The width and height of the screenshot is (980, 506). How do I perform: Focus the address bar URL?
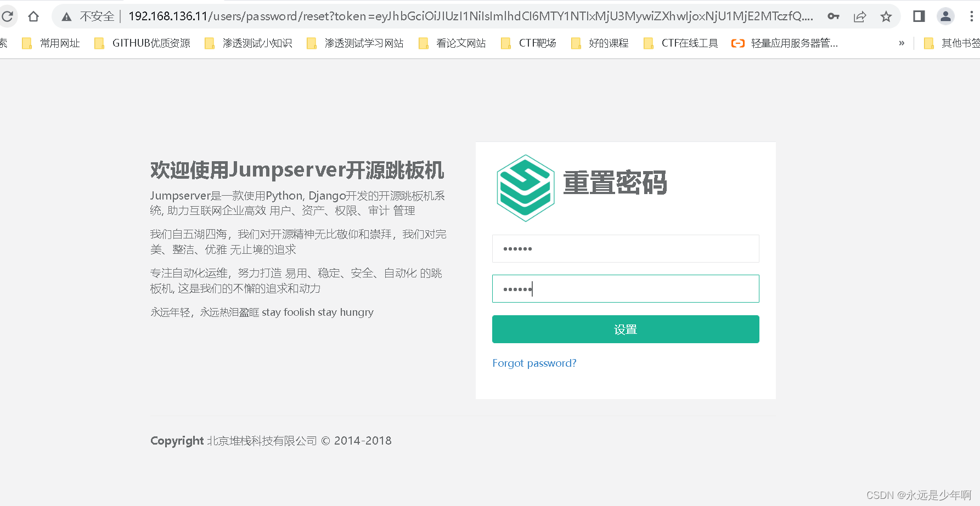(x=471, y=16)
